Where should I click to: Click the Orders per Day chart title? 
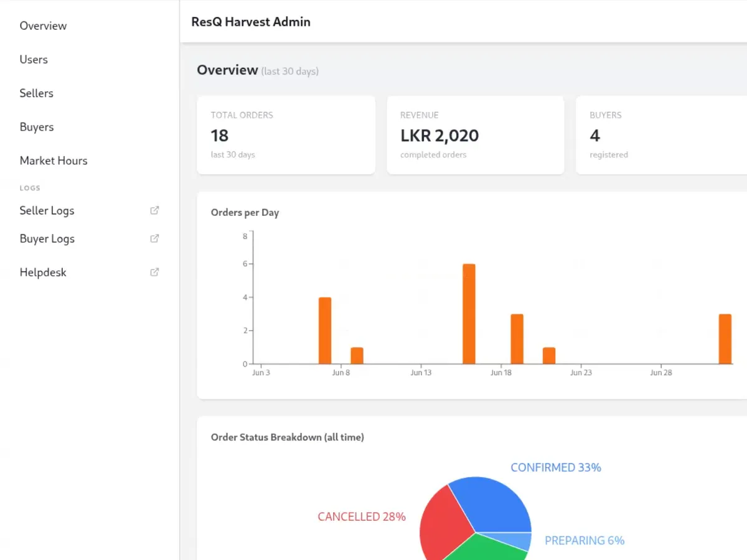pyautogui.click(x=245, y=213)
